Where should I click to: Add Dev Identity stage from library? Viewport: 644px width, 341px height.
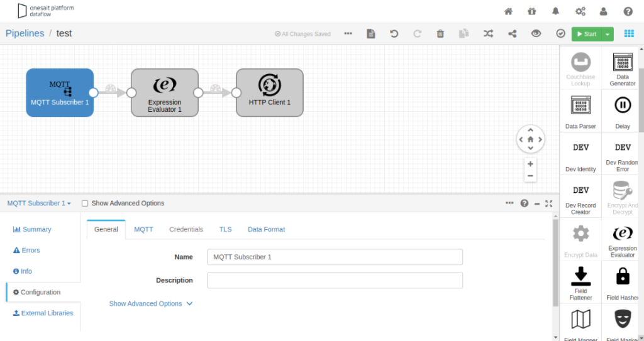click(x=580, y=154)
